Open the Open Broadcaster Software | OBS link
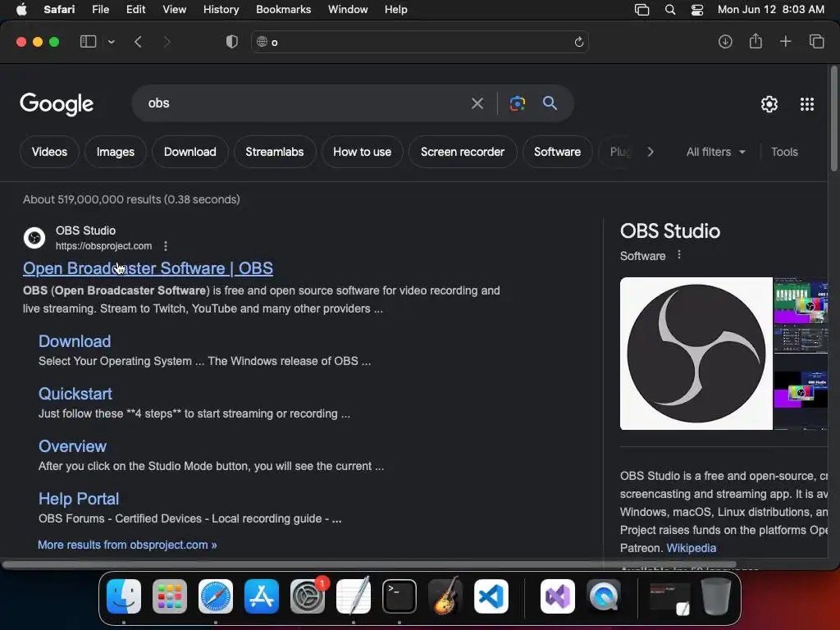Screen dimensions: 840x630 [148, 268]
